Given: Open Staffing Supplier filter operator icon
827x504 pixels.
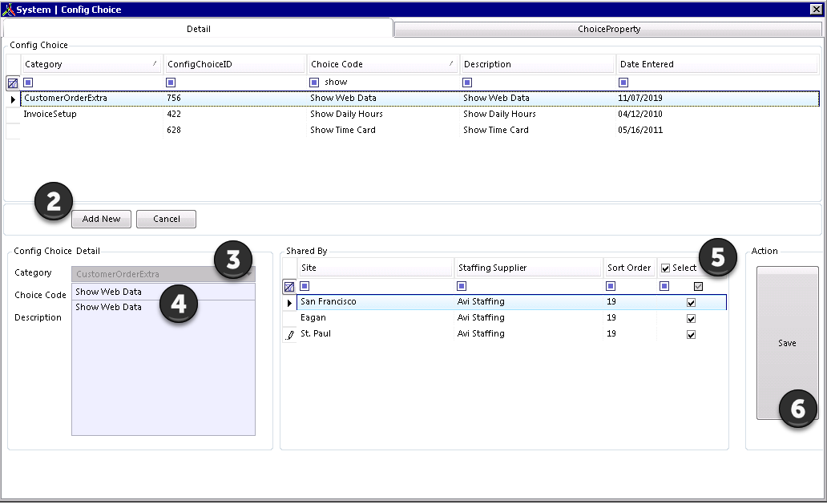Looking at the screenshot, I should [462, 286].
